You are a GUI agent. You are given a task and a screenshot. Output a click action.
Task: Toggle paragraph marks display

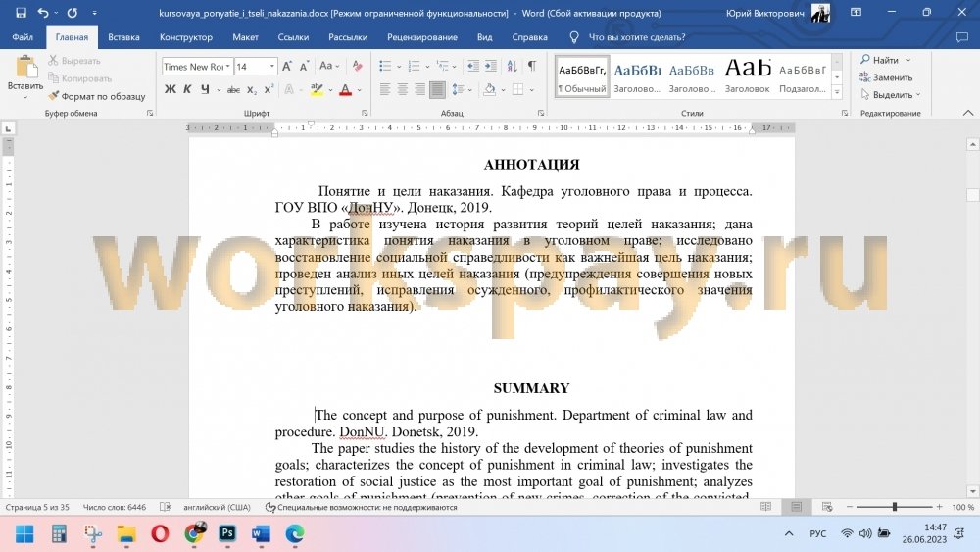(x=532, y=66)
